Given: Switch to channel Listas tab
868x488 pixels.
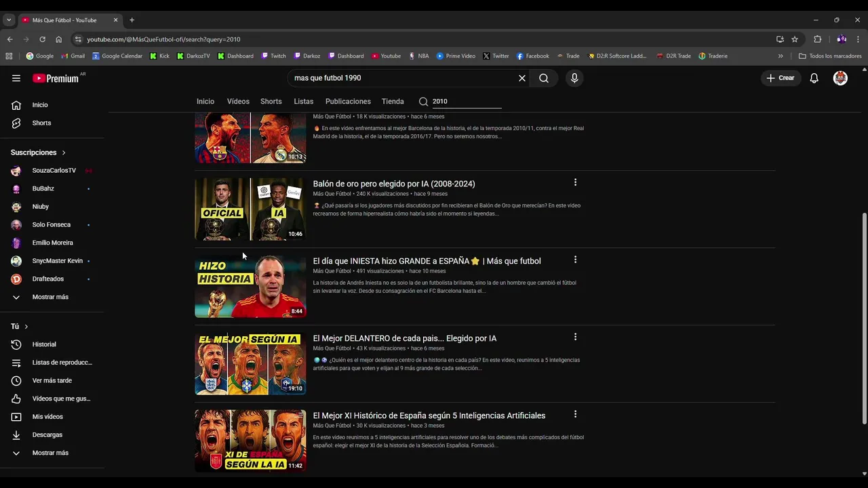Looking at the screenshot, I should tap(304, 102).
